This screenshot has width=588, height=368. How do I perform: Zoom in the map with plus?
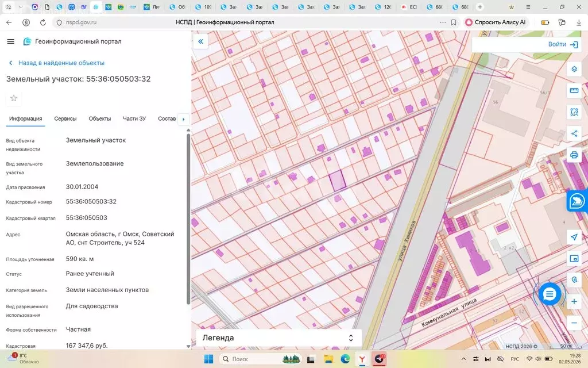click(574, 301)
